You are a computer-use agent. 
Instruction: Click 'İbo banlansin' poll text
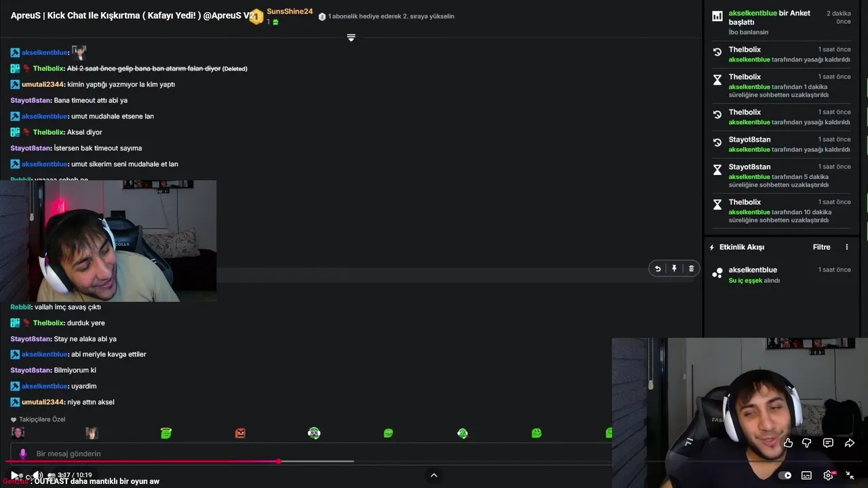(749, 33)
